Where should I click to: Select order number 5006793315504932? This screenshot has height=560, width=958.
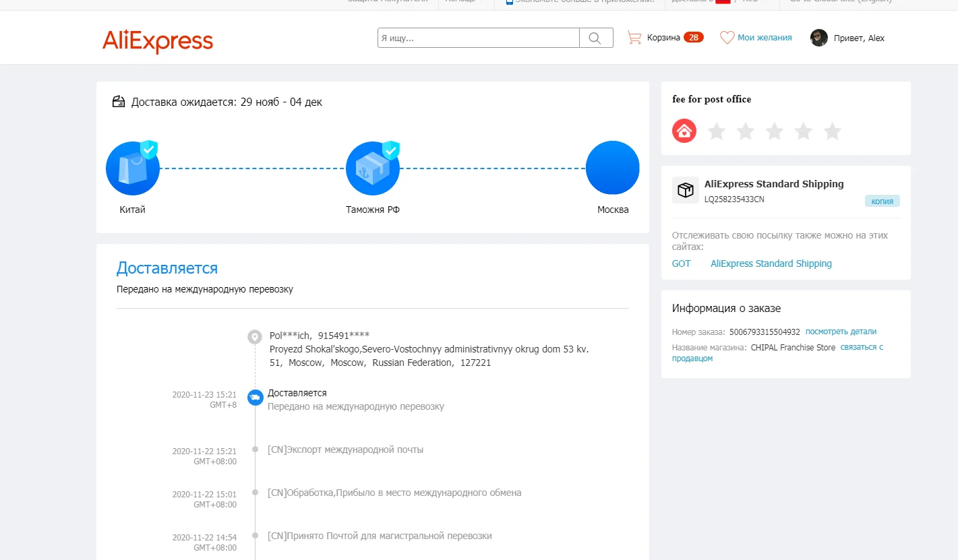(765, 332)
